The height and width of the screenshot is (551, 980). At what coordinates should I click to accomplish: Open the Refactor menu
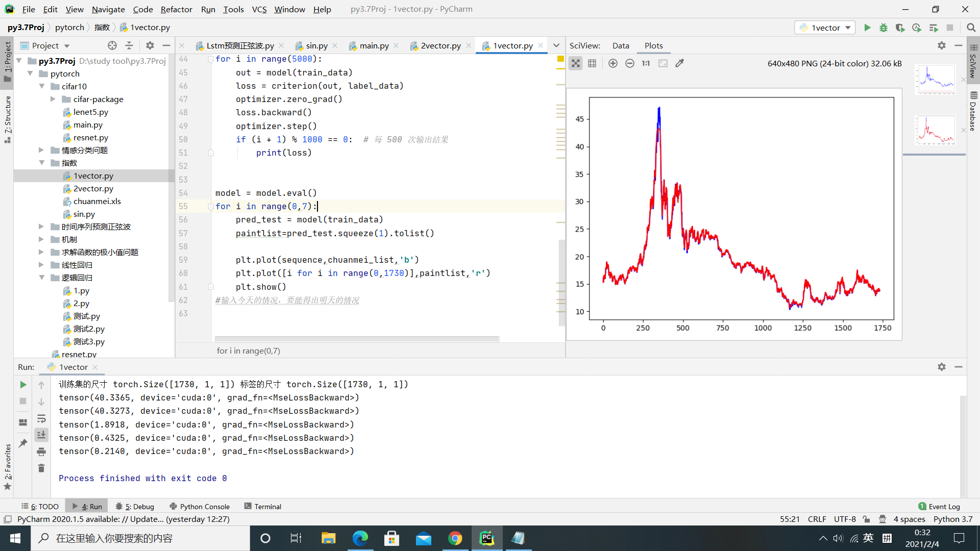pos(176,9)
